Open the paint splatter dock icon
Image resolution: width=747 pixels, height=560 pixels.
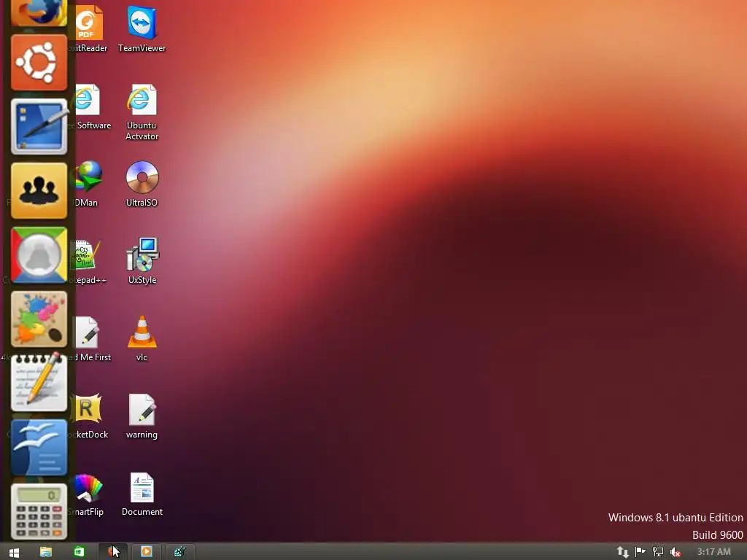coord(39,319)
